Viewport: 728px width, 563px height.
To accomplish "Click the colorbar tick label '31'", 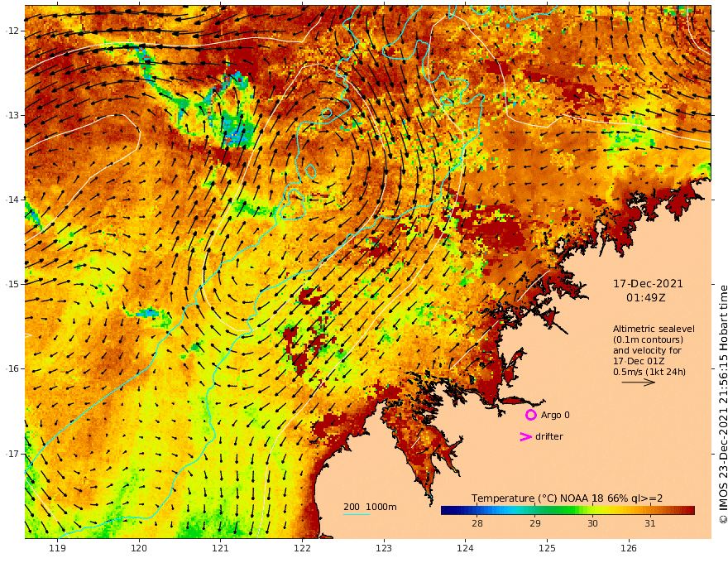I will tap(650, 523).
